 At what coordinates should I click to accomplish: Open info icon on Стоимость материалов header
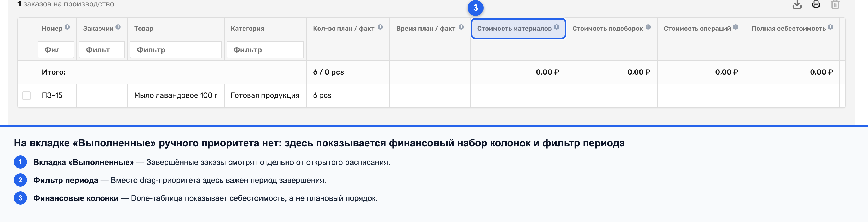(557, 27)
